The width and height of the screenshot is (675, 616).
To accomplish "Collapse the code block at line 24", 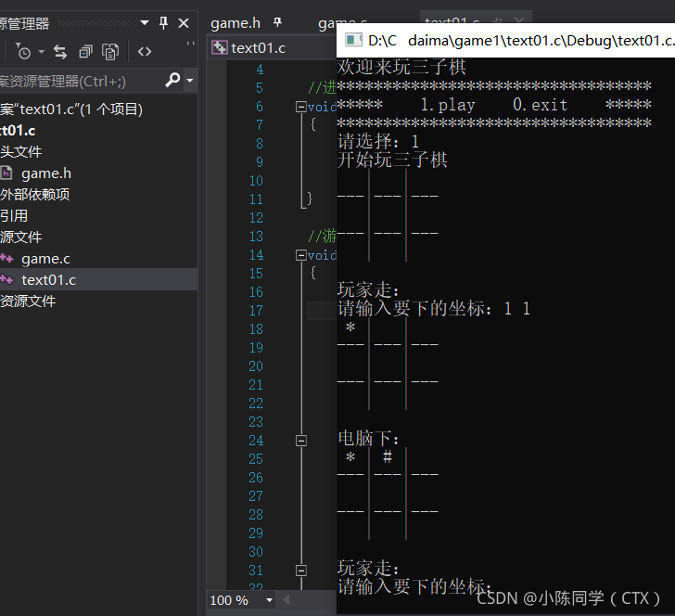I will point(301,441).
